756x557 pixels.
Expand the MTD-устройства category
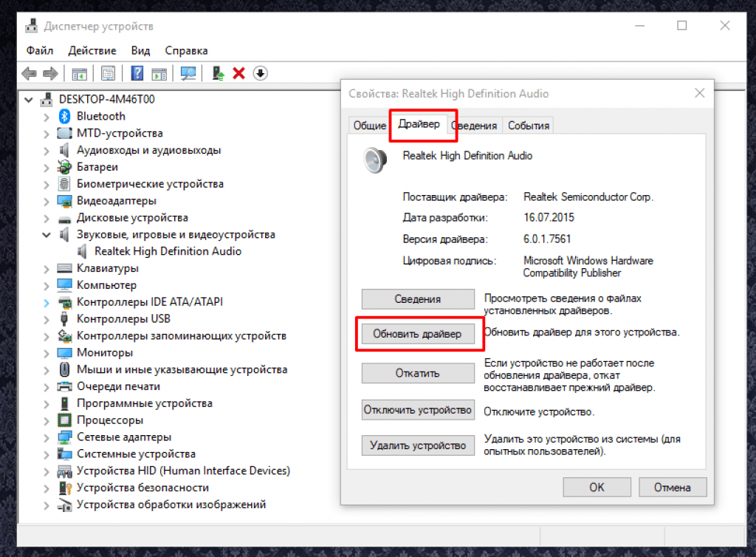[x=47, y=134]
